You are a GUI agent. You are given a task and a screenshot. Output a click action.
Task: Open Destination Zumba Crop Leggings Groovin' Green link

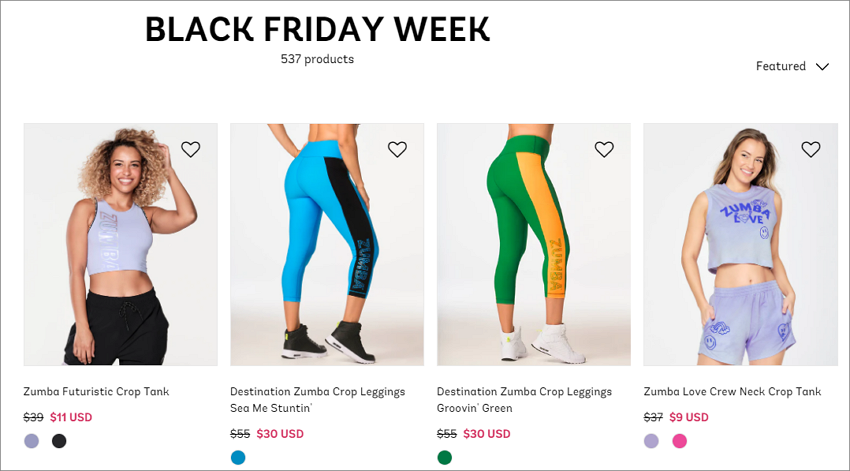(x=524, y=399)
